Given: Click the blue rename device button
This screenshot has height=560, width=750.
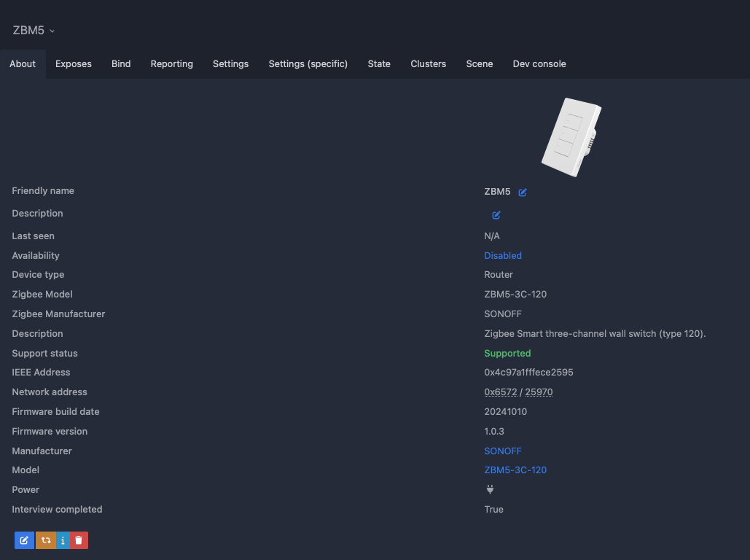Looking at the screenshot, I should (24, 540).
